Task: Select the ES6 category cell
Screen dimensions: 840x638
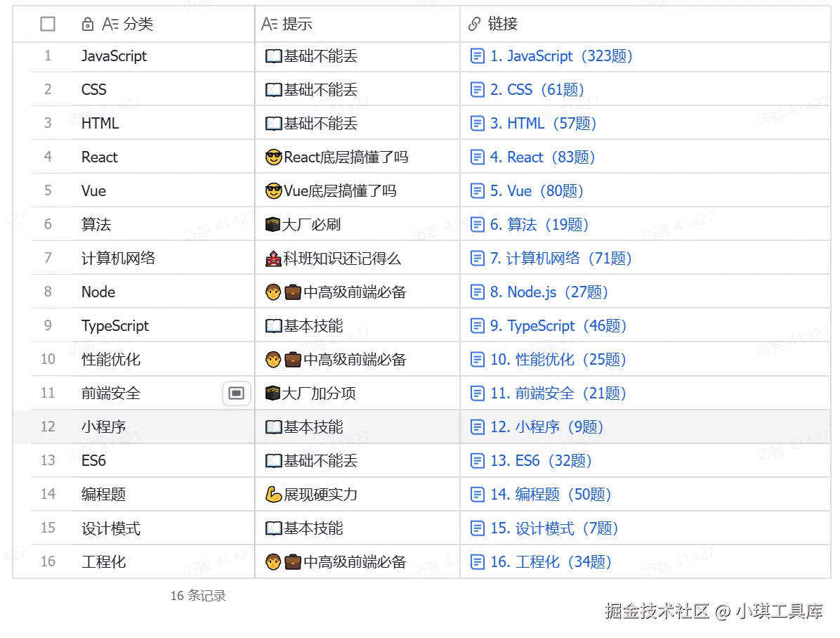Action: (164, 460)
